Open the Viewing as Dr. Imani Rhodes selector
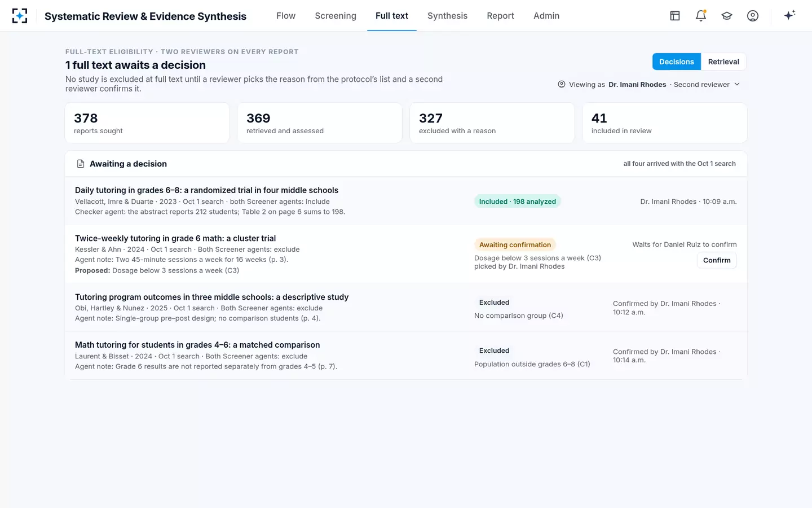 click(x=649, y=84)
